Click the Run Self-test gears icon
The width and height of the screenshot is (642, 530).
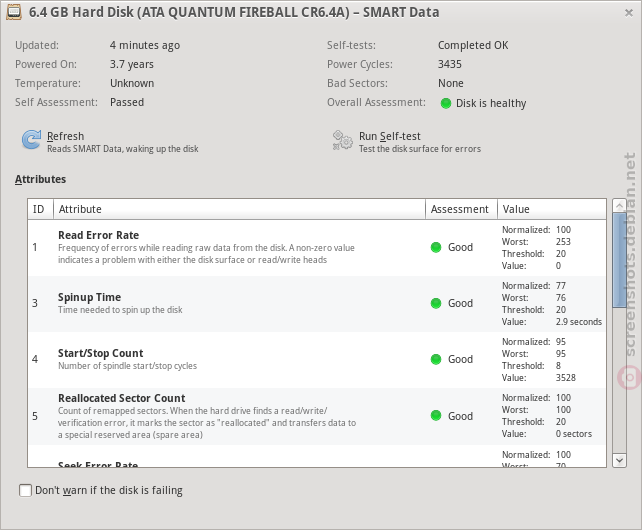point(342,140)
